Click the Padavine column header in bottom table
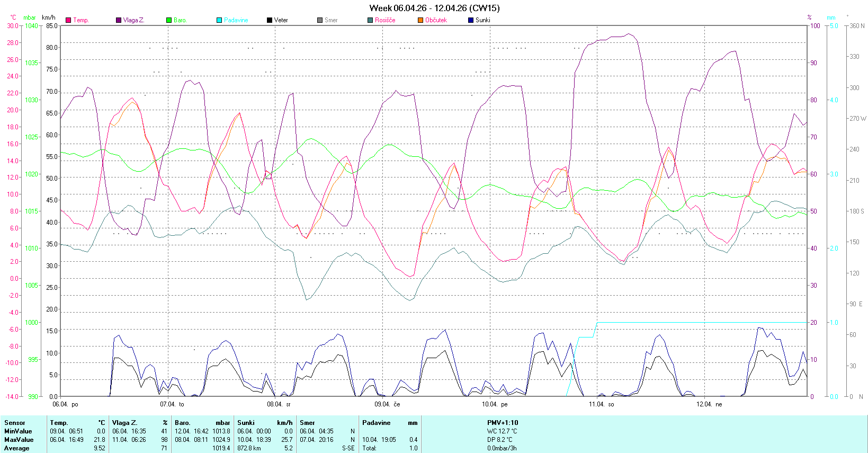 click(x=376, y=423)
